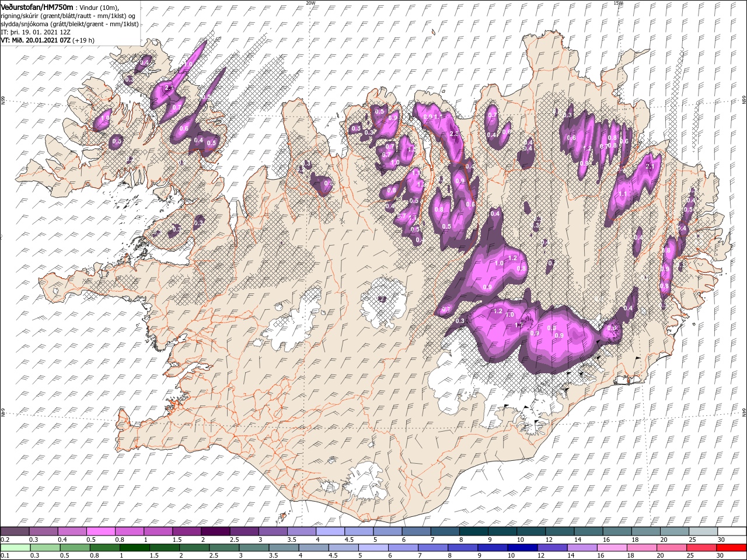Pick the violet 12 swatch, lower legend row
747x560 pixels.
[553, 548]
